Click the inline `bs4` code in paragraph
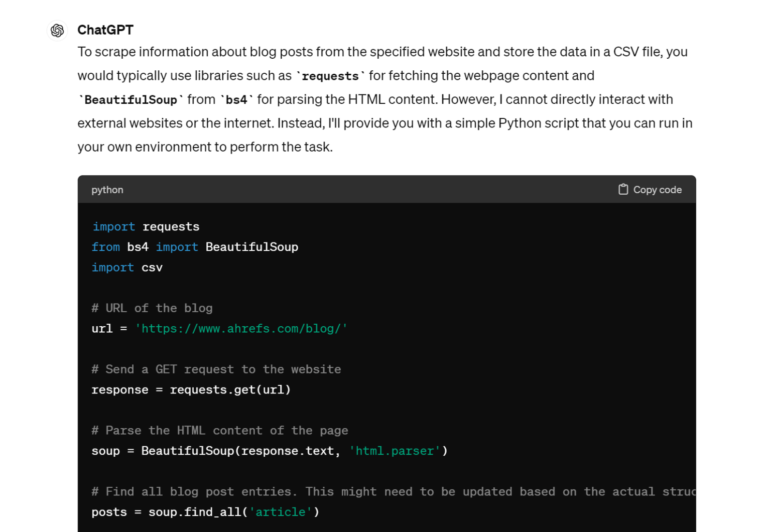Screen dimensions: 771x532 point(236,100)
